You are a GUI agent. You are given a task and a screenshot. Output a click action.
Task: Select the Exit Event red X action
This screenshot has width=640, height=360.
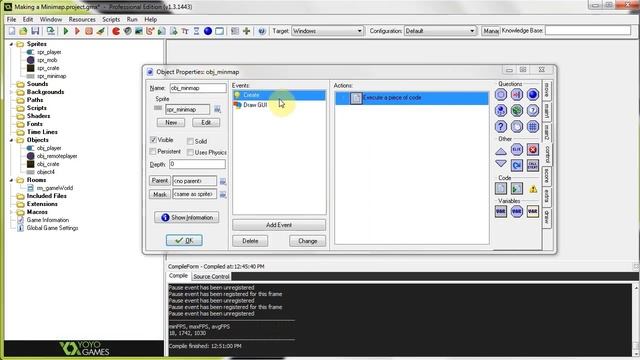tap(533, 149)
